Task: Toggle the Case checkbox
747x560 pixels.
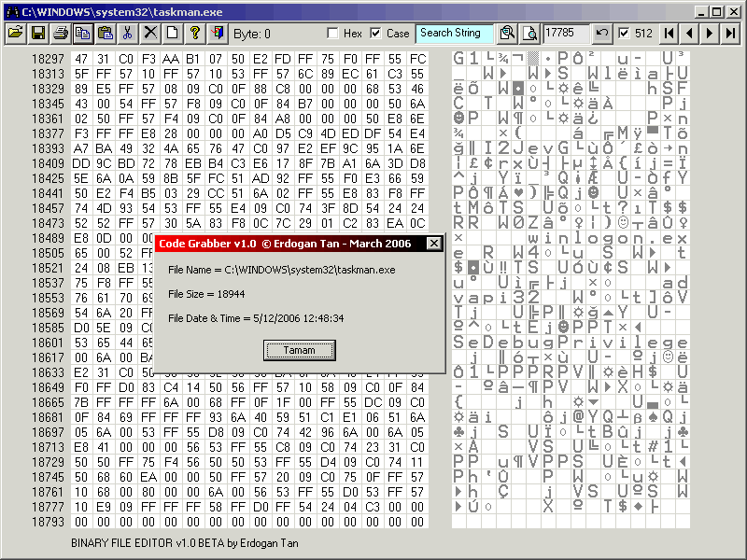Action: coord(376,34)
